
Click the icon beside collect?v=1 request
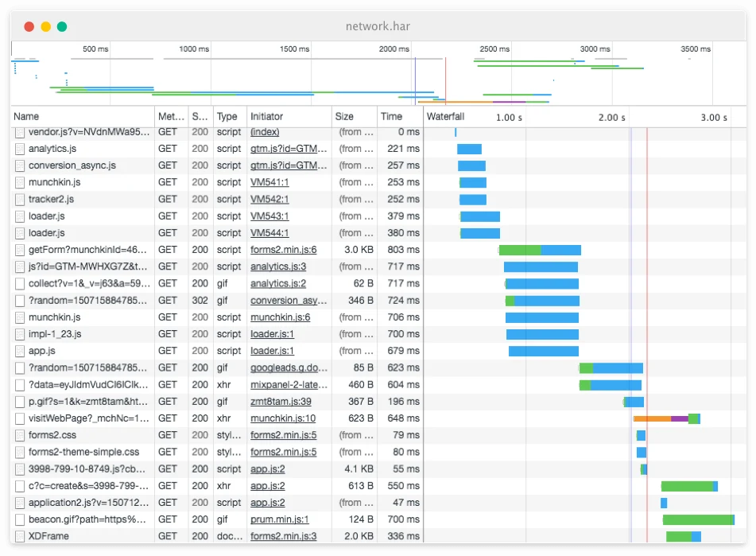(20, 284)
